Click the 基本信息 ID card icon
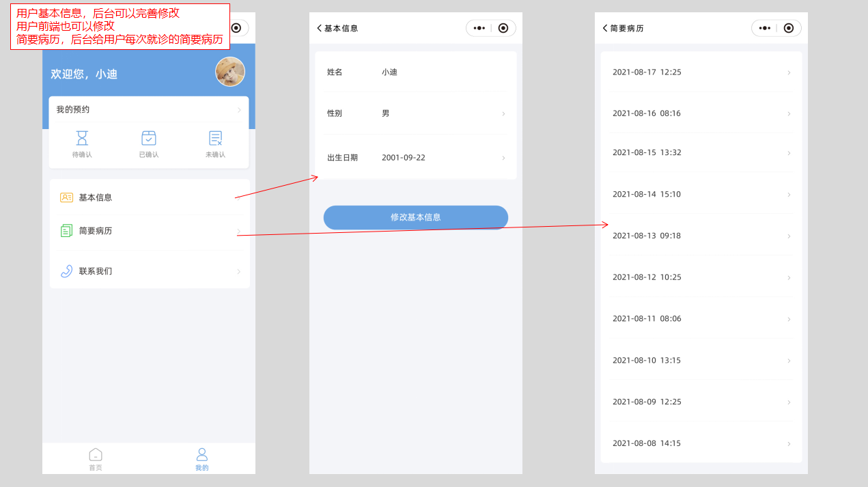The height and width of the screenshot is (487, 868). coord(66,197)
